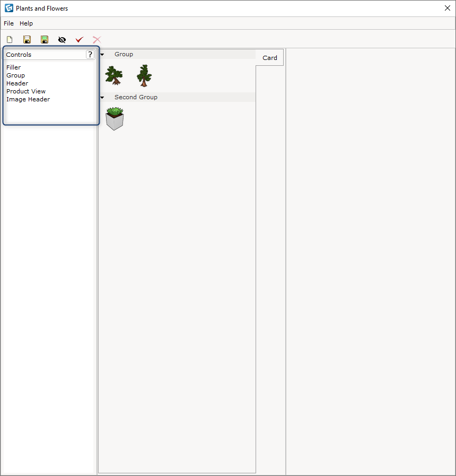This screenshot has width=456, height=476.
Task: Click the Save icon on the toolbar
Action: click(27, 39)
